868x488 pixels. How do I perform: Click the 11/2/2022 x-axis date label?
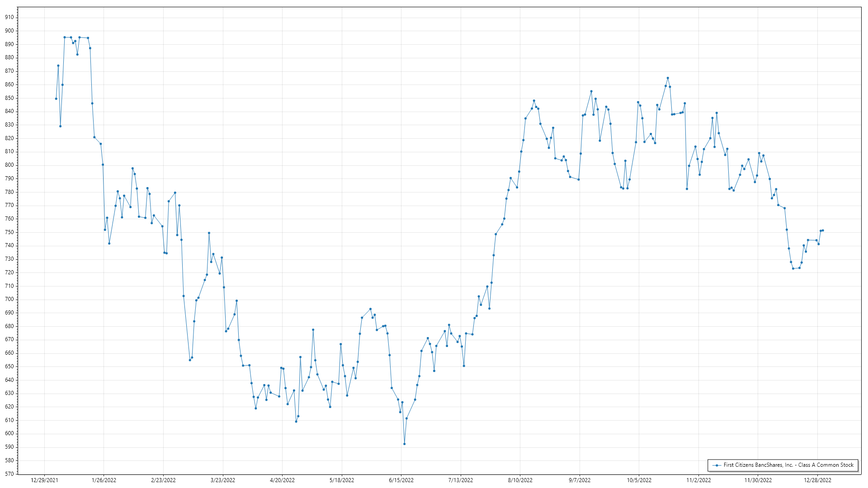[698, 480]
